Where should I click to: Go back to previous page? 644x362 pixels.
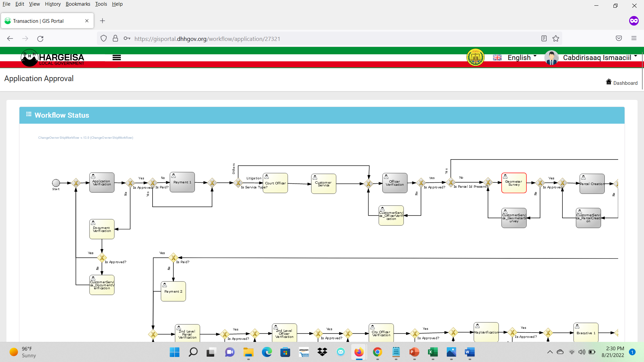pos(10,39)
